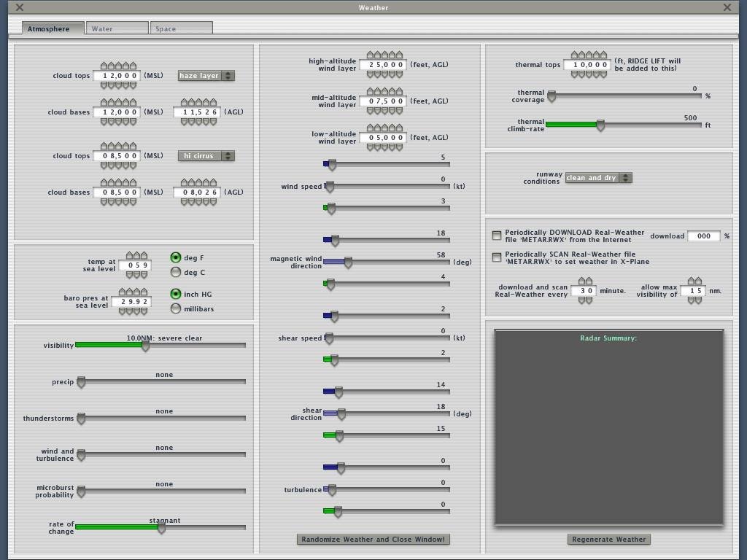The image size is (747, 560).
Task: Click the Regenerate Weather button
Action: coord(608,540)
